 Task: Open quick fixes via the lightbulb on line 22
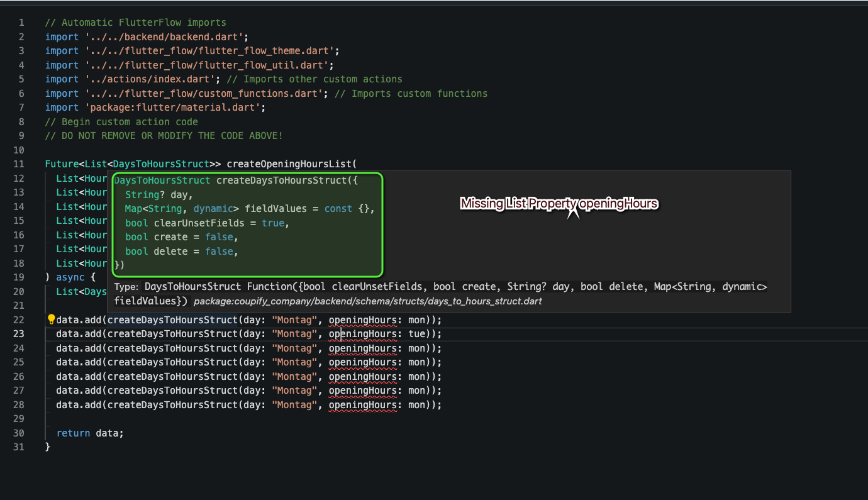51,319
